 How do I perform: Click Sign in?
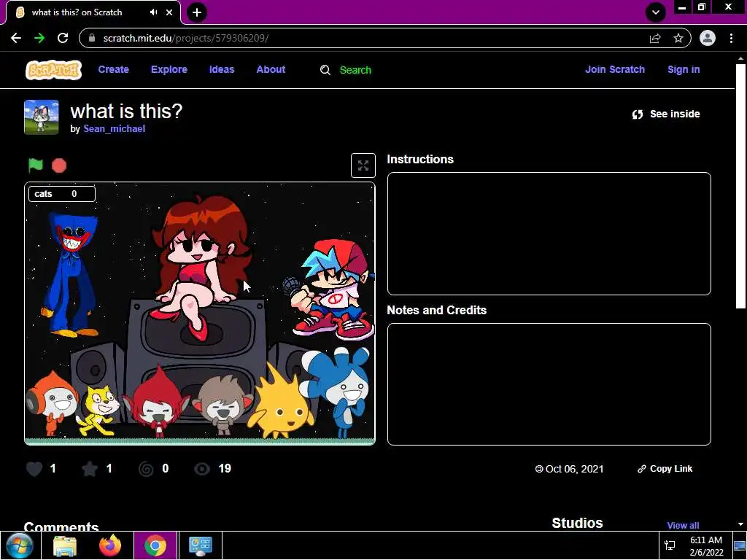[684, 69]
